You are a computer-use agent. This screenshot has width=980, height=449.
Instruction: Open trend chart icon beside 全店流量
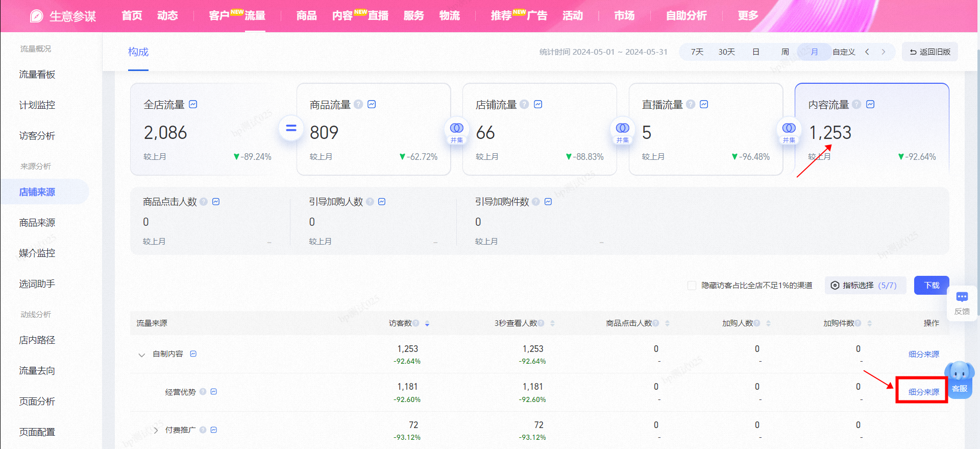coord(193,104)
